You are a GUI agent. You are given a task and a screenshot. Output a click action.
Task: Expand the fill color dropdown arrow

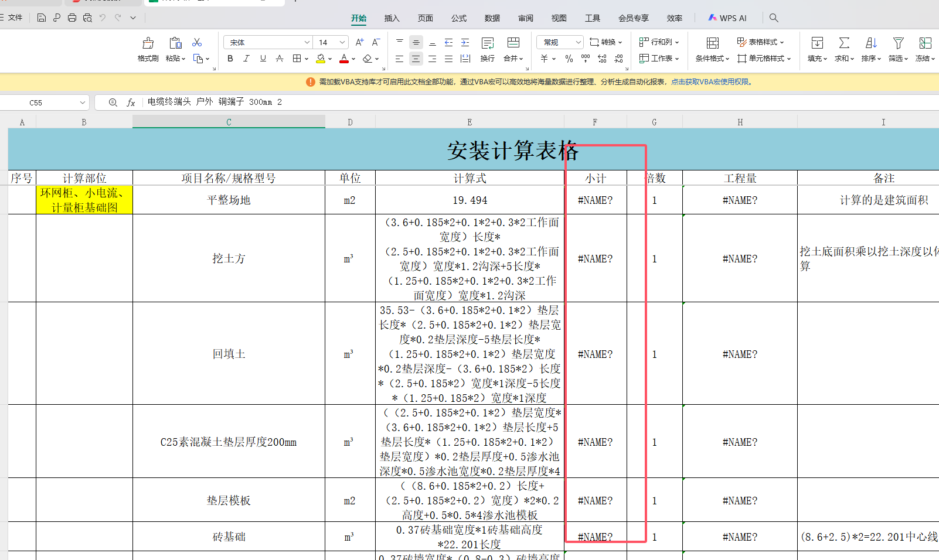click(x=331, y=59)
